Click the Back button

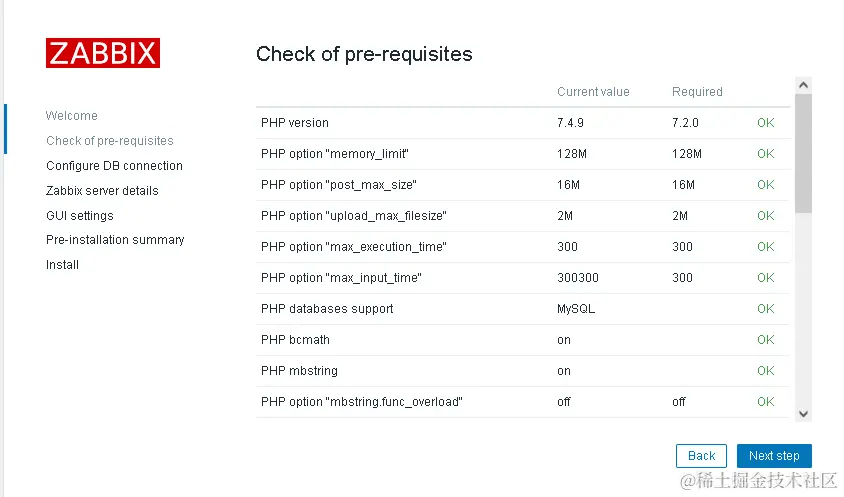701,456
